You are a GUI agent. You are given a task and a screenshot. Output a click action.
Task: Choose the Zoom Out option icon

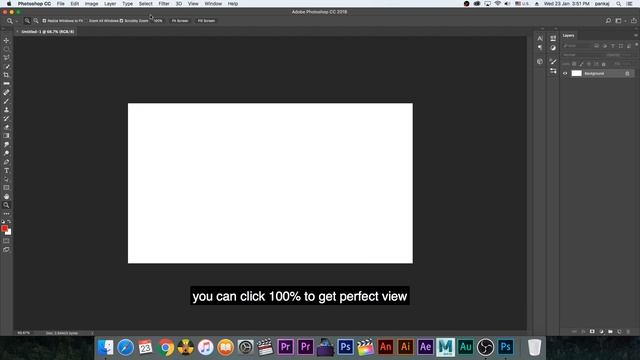coord(36,20)
